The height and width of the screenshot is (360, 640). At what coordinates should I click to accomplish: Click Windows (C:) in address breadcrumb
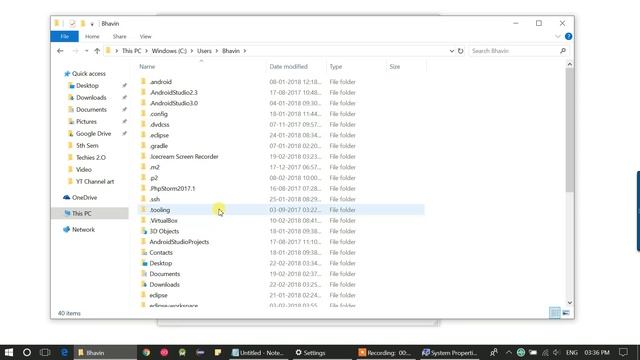[169, 51]
